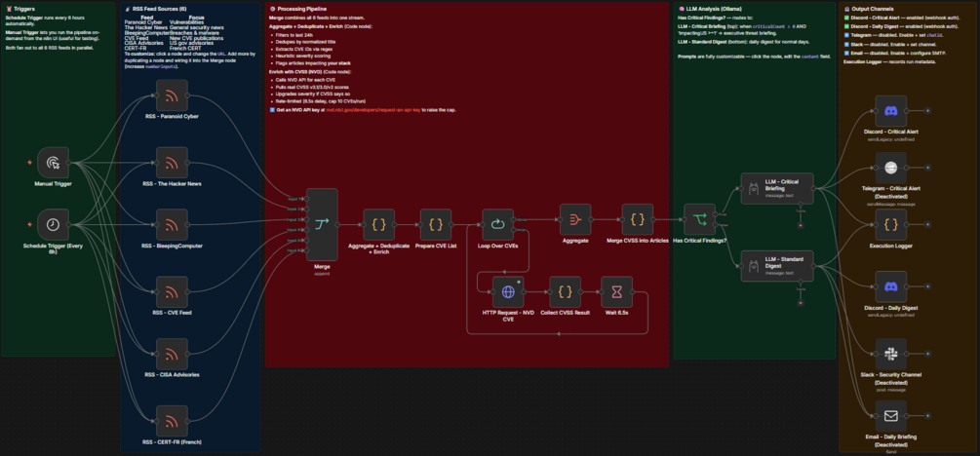The image size is (980, 456).
Task: Click the 'Wait 6.5s' node label
Action: [x=616, y=313]
